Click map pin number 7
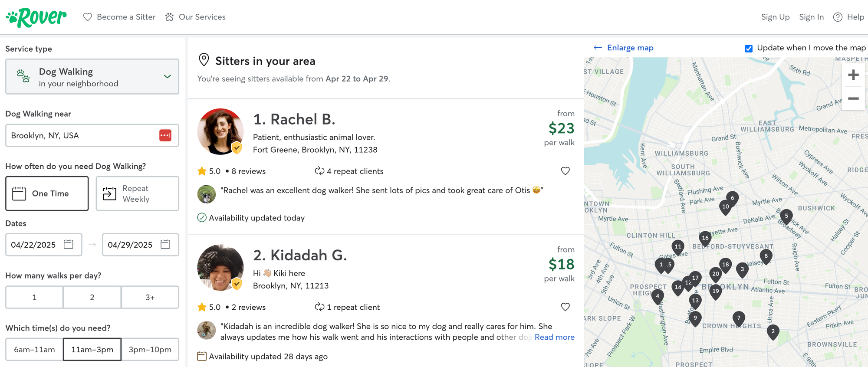Screen dimensions: 868x367 click(739, 318)
